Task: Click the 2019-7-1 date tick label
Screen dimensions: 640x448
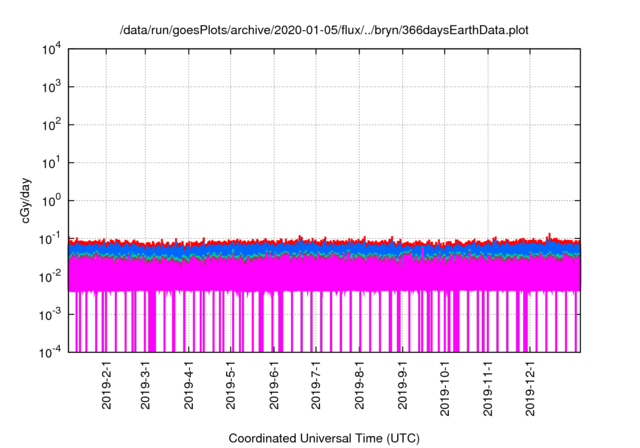Action: (x=317, y=385)
